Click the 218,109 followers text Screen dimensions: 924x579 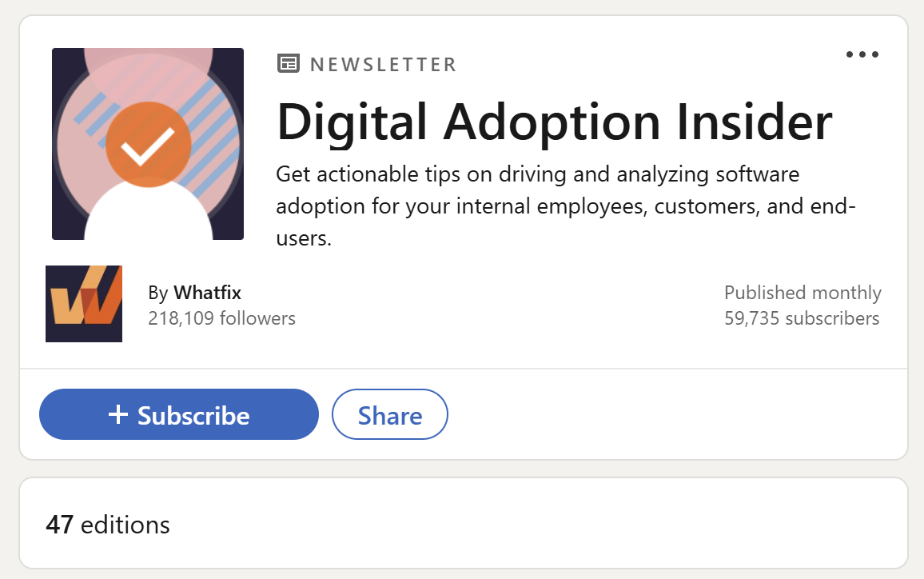pyautogui.click(x=221, y=318)
